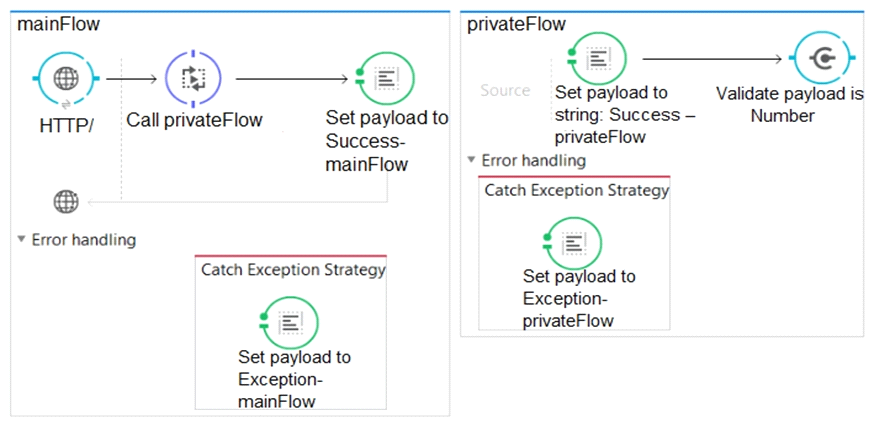
Task: Select Set payload to Success-mainFlow icon
Action: pos(385,79)
